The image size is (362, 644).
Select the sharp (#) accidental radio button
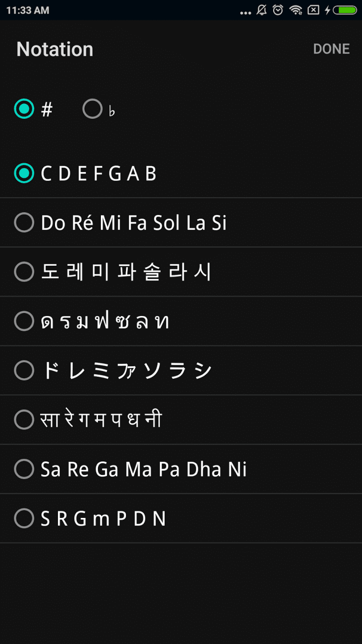coord(24,109)
